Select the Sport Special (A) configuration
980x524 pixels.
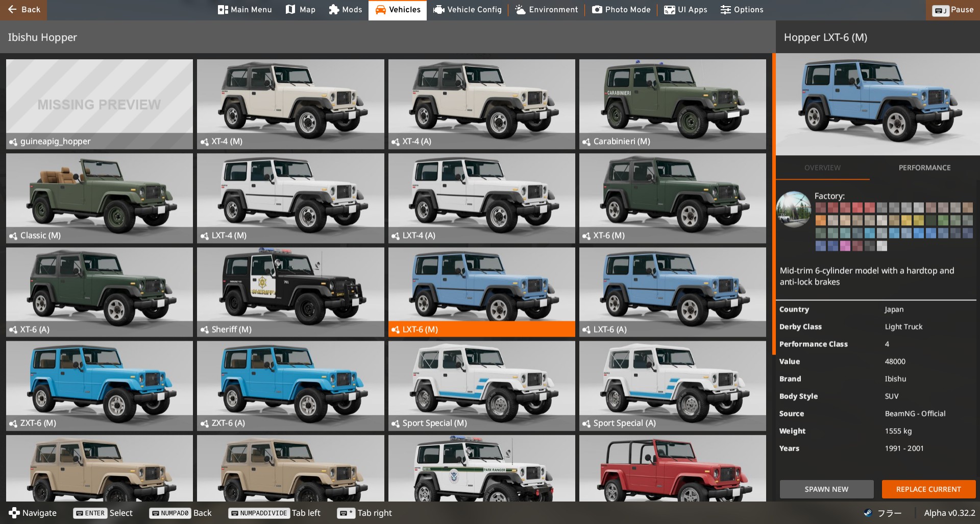(x=672, y=386)
